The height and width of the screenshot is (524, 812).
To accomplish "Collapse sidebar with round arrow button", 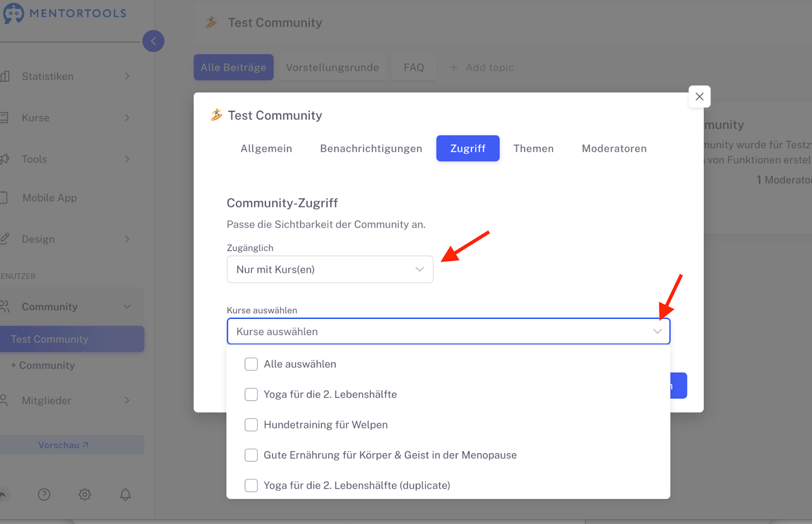I will 153,41.
